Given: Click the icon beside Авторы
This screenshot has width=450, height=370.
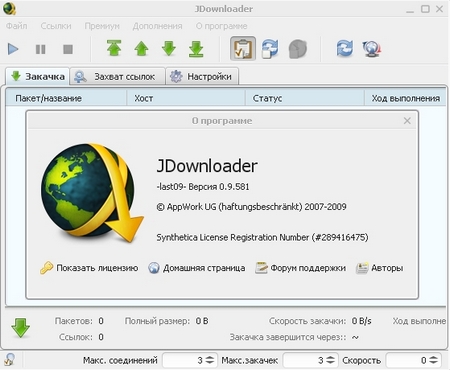Looking at the screenshot, I should (362, 268).
